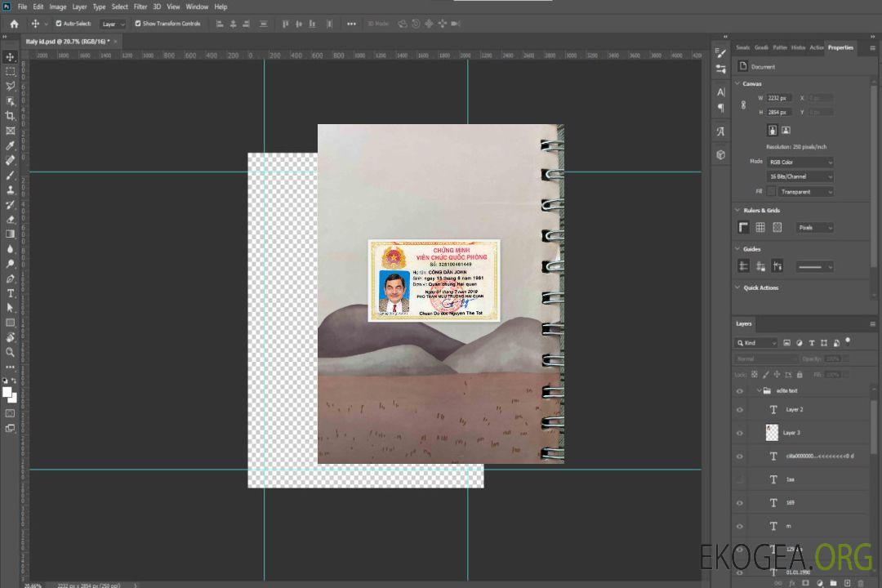Click the canvas Fill color swatch
Image resolution: width=882 pixels, height=588 pixels.
click(771, 192)
